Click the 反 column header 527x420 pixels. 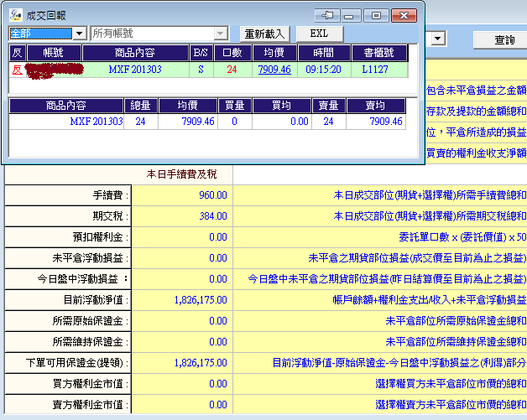18,53
